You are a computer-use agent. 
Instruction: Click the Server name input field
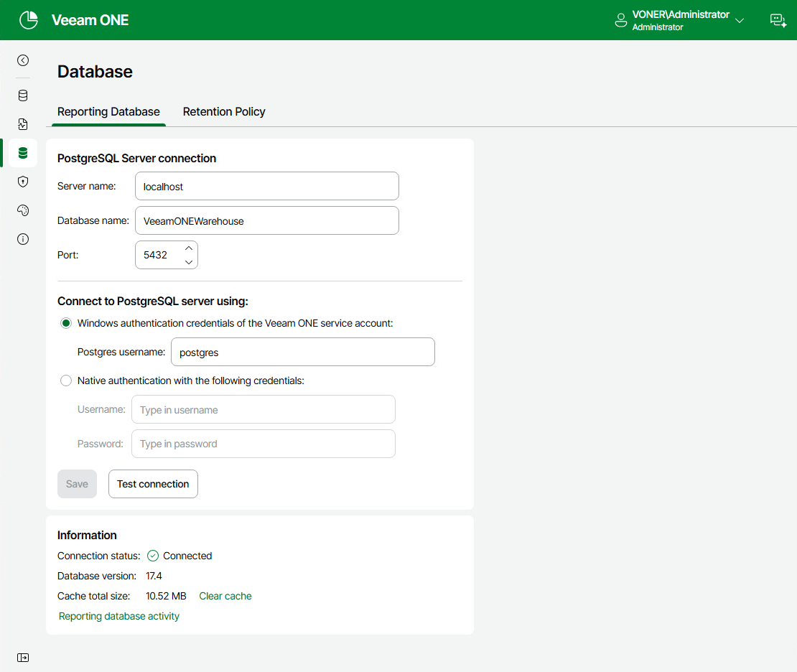(x=267, y=186)
